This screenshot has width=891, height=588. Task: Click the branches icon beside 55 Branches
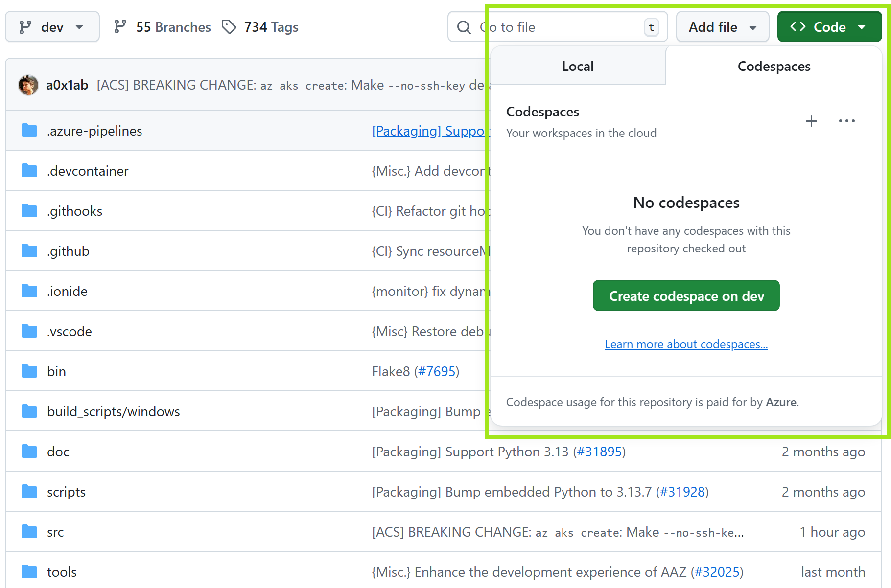120,27
